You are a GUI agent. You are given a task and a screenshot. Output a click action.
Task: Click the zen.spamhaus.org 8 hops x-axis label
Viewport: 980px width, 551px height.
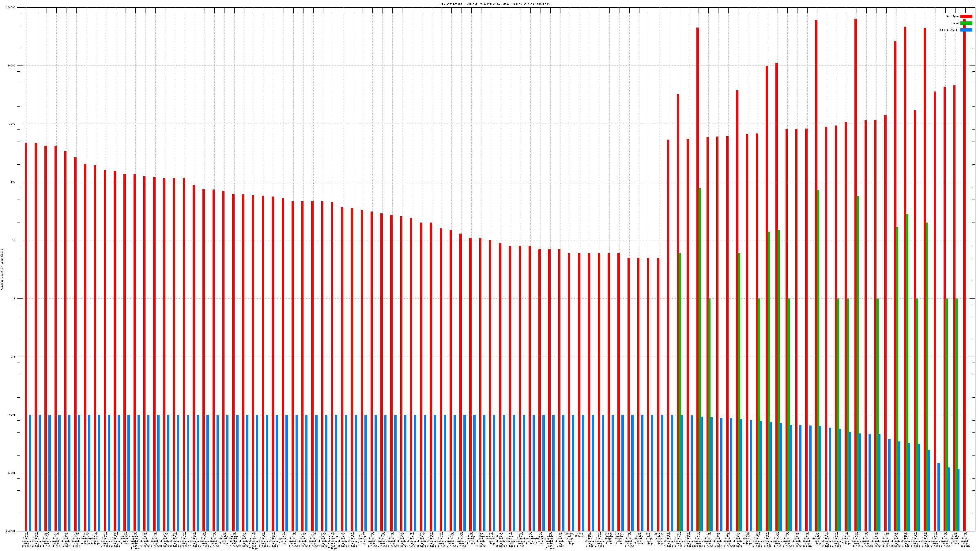pos(86,538)
